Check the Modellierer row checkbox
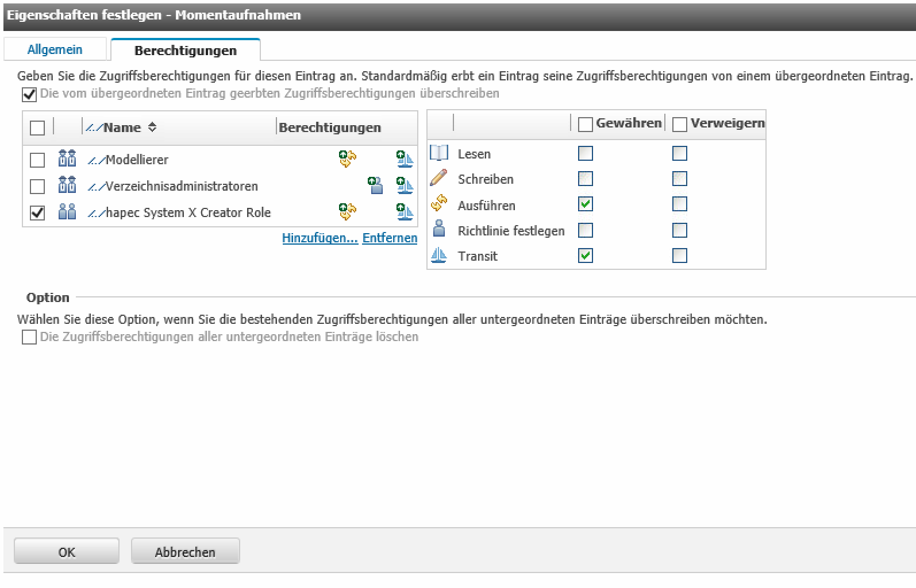 (x=37, y=160)
